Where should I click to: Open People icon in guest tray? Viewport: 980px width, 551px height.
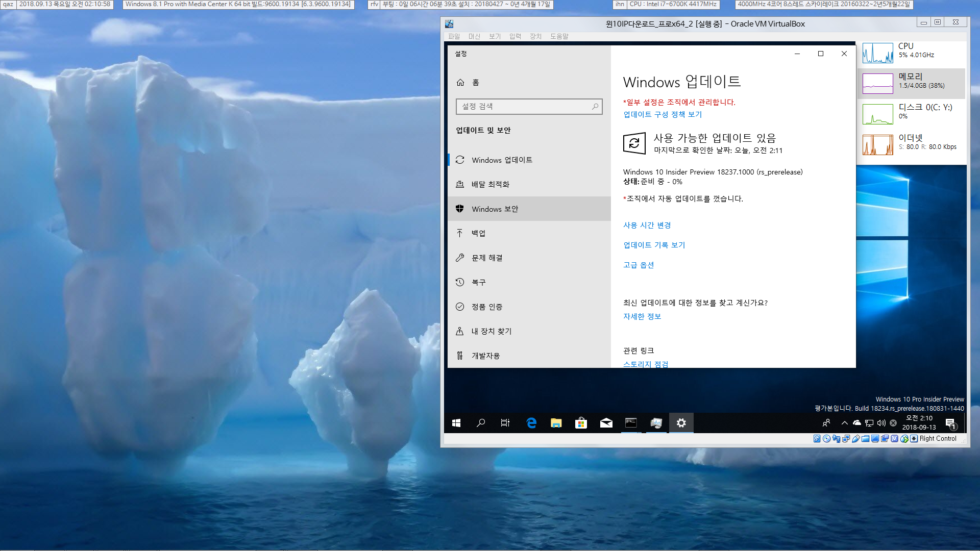click(x=826, y=423)
